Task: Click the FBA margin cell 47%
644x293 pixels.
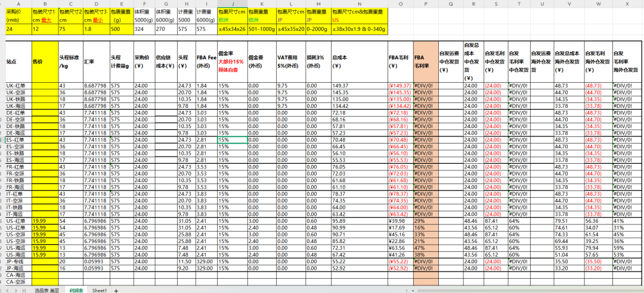Action: (426, 248)
